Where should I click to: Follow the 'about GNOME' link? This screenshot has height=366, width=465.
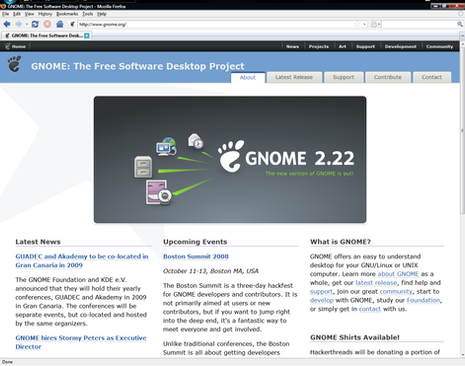click(398, 274)
